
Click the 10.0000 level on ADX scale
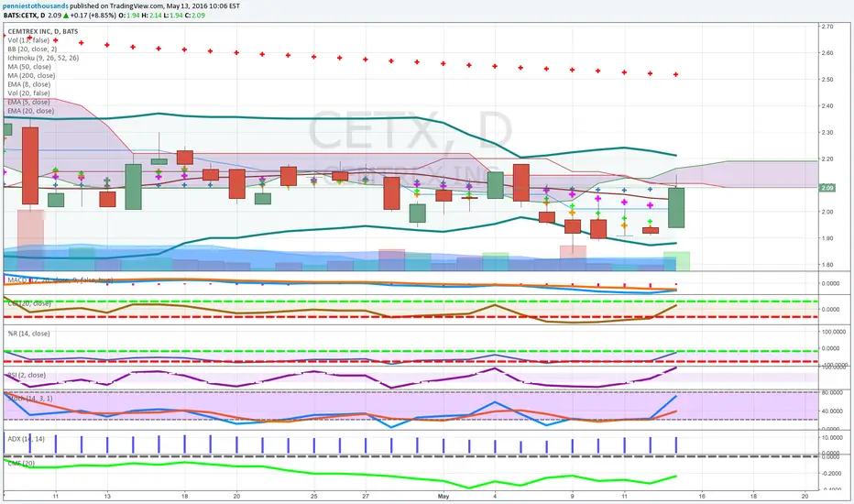point(833,437)
